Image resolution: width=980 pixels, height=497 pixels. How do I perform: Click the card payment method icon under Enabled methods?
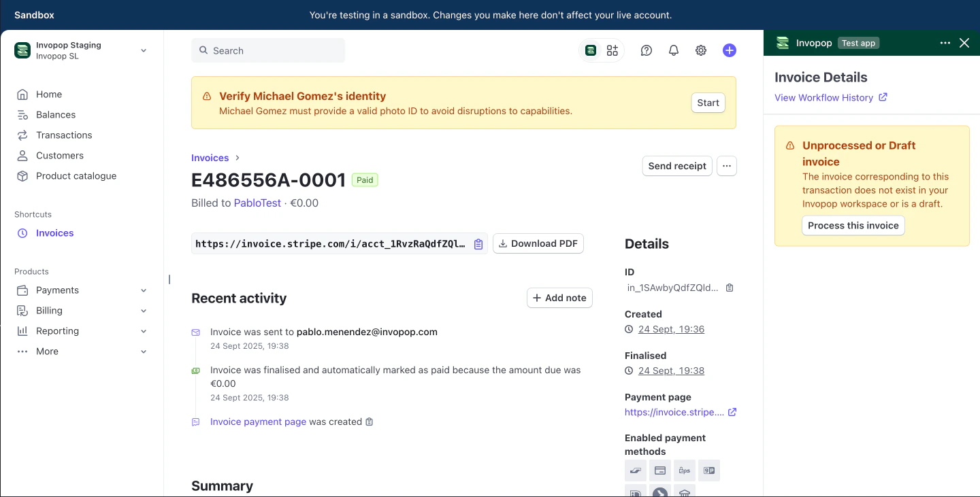point(659,470)
